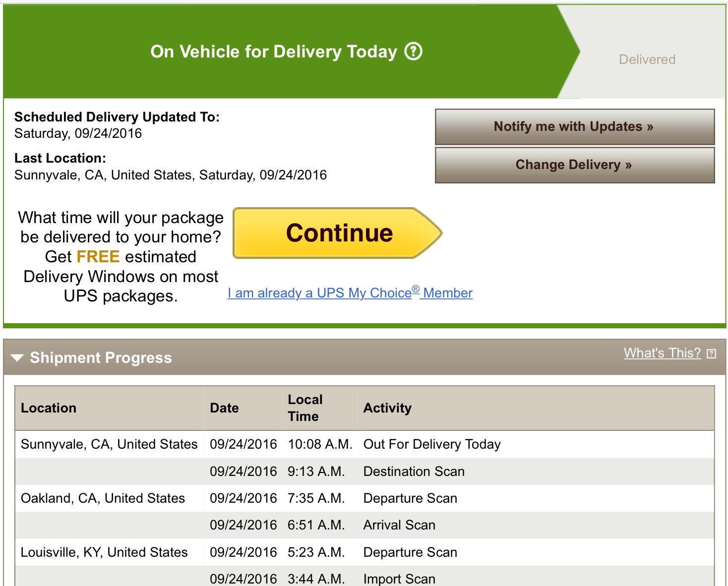The image size is (728, 586).
Task: Open the UPS My Choice Member link
Action: [x=350, y=293]
